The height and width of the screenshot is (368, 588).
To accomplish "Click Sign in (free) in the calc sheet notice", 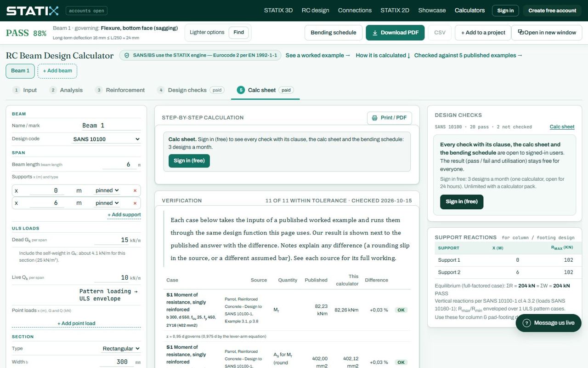I will tap(189, 161).
